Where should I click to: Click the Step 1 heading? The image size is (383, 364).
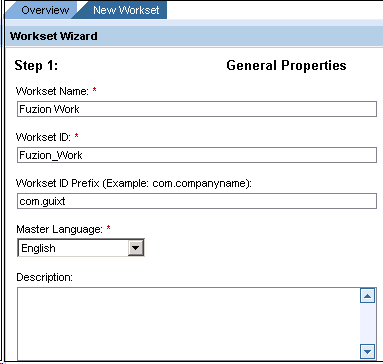pyautogui.click(x=36, y=65)
